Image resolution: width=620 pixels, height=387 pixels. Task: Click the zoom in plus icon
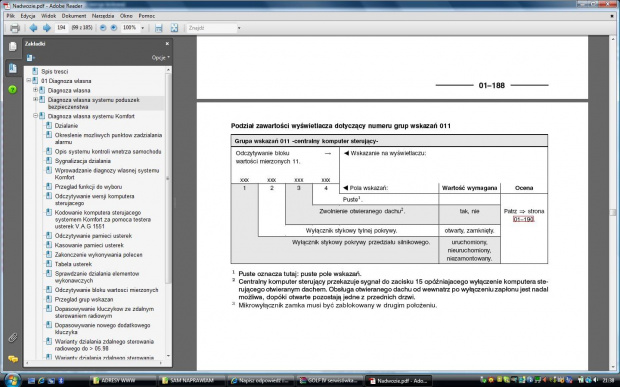click(x=113, y=28)
